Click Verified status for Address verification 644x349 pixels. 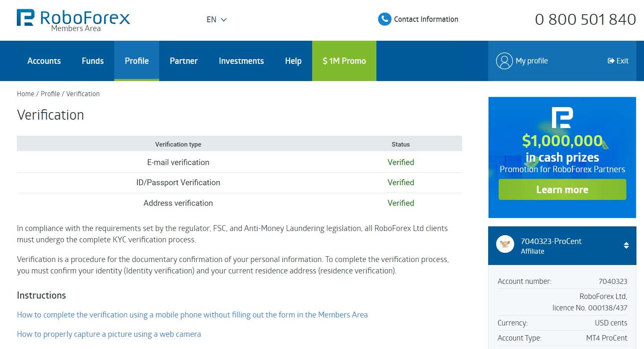pos(401,203)
